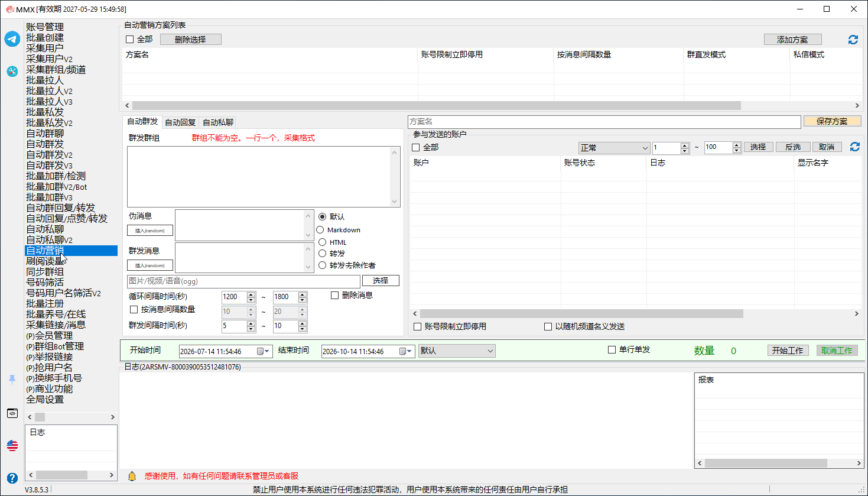This screenshot has height=496, width=868.
Task: Insert random into 伪消息 field button
Action: [150, 231]
